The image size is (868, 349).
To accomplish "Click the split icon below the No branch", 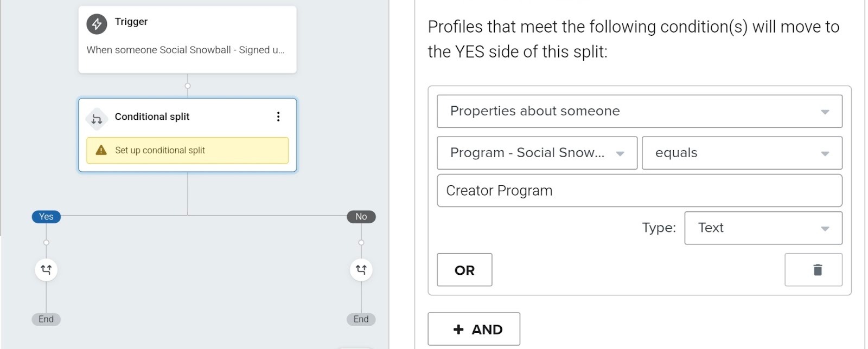I will (361, 269).
